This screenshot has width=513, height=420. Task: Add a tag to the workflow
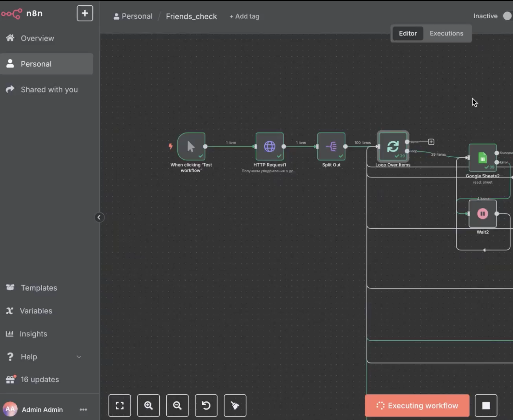(x=244, y=16)
